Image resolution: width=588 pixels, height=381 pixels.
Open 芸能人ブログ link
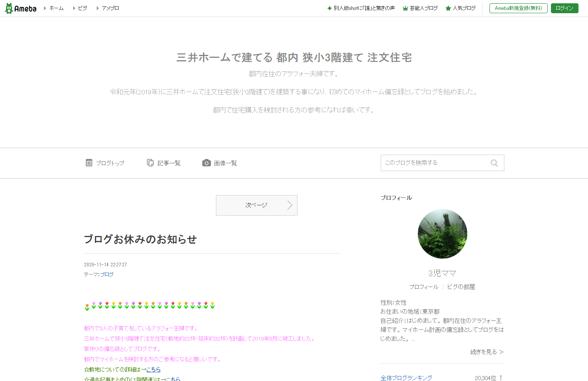click(424, 8)
